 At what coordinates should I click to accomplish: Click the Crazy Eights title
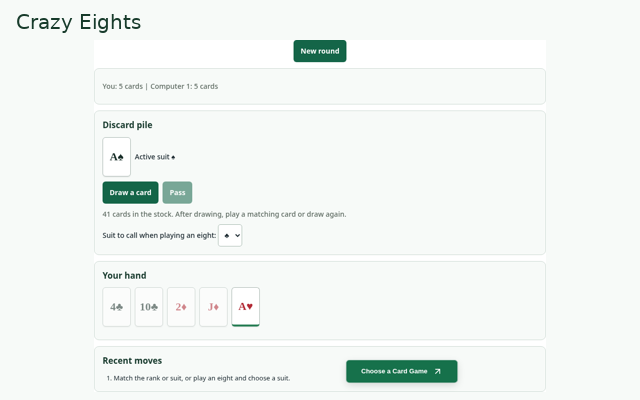(78, 22)
